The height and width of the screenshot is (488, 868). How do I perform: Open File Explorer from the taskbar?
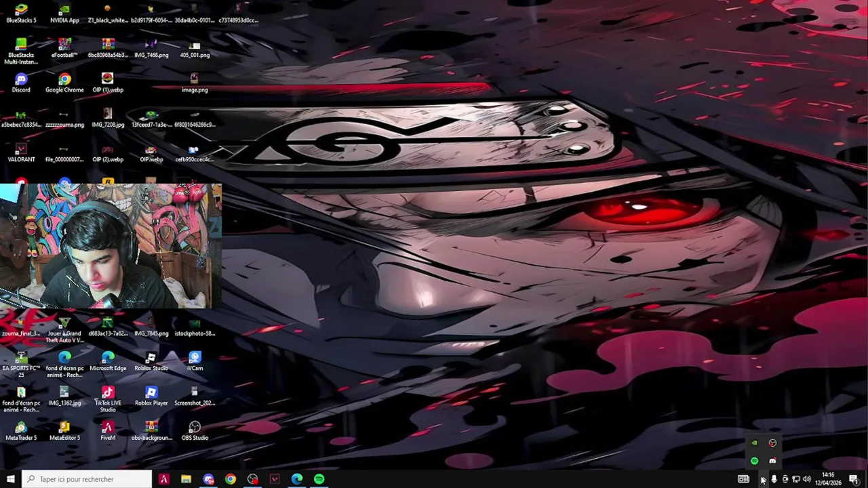[x=186, y=479]
